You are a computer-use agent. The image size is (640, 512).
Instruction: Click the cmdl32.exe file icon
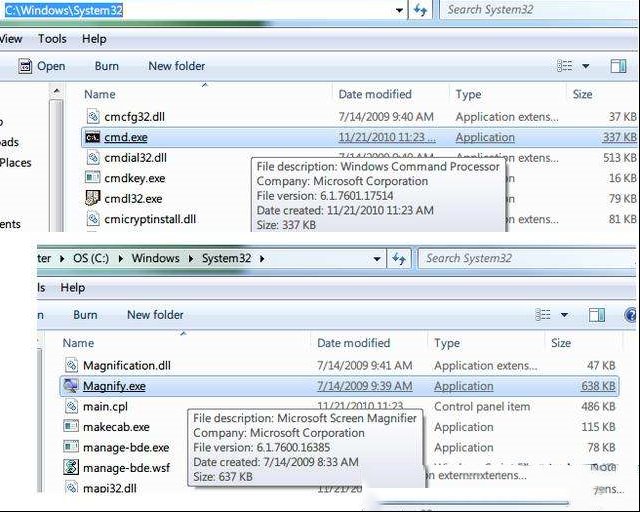92,198
